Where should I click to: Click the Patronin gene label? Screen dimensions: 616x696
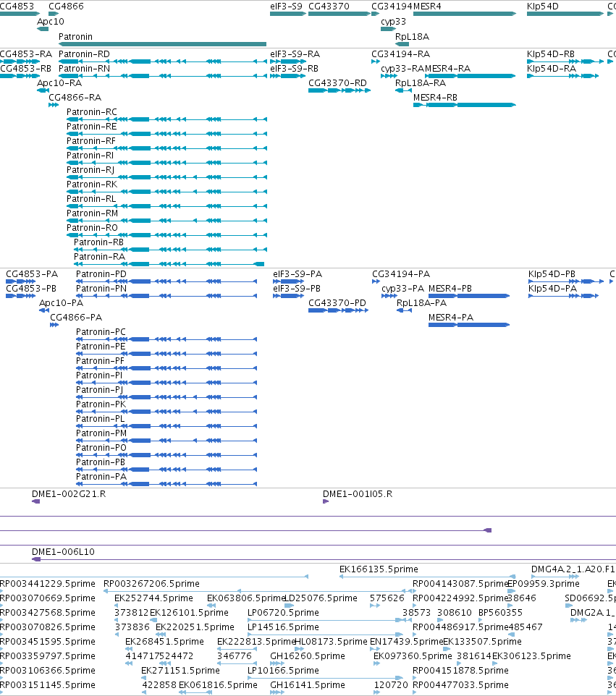[75, 36]
